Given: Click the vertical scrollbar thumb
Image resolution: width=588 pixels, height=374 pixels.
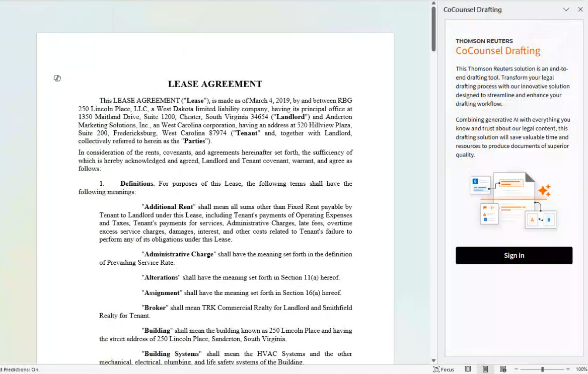Looking at the screenshot, I should click(433, 28).
